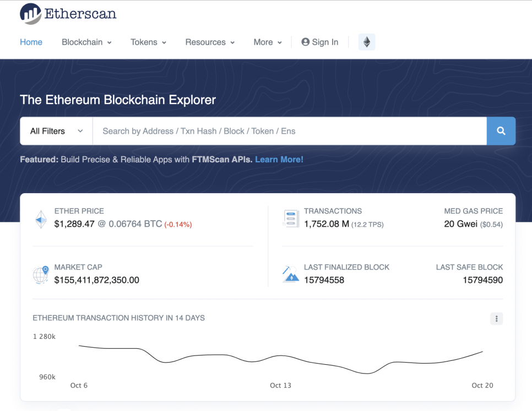Click the transaction history chart line
Viewport: 532px width, 411px height.
point(280,359)
